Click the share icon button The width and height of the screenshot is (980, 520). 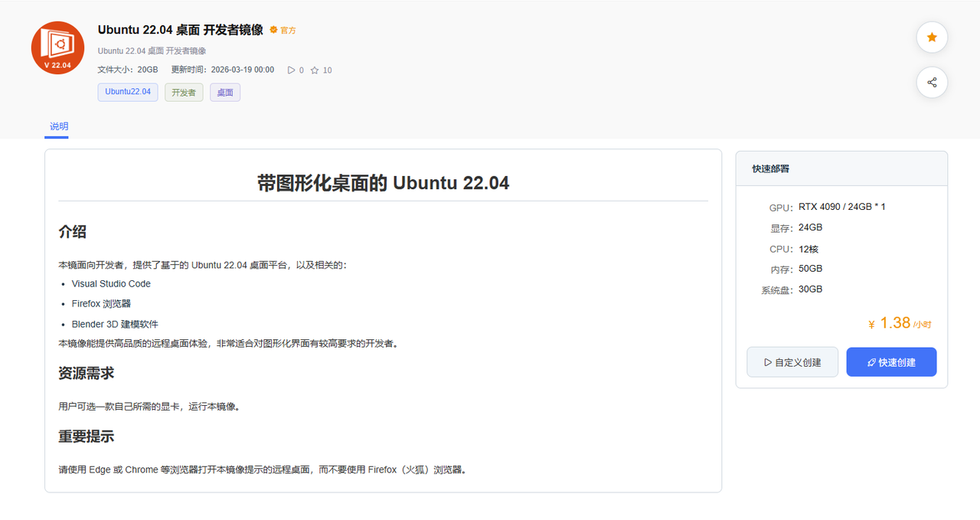pos(932,83)
